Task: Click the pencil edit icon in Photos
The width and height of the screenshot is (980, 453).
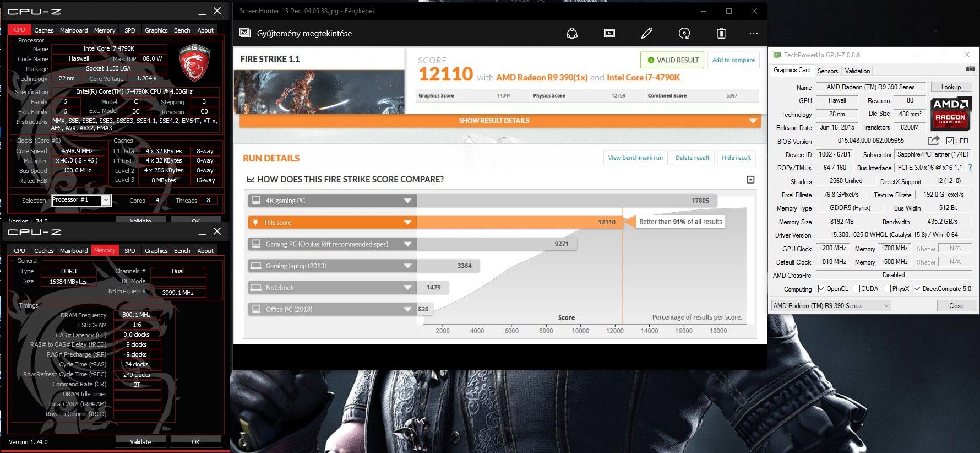Action: pyautogui.click(x=647, y=34)
